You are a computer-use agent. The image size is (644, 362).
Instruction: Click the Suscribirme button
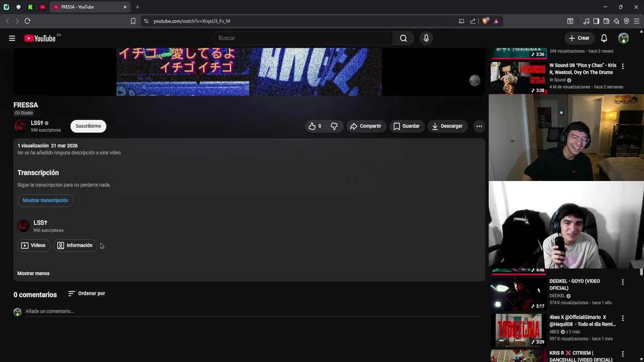(88, 126)
